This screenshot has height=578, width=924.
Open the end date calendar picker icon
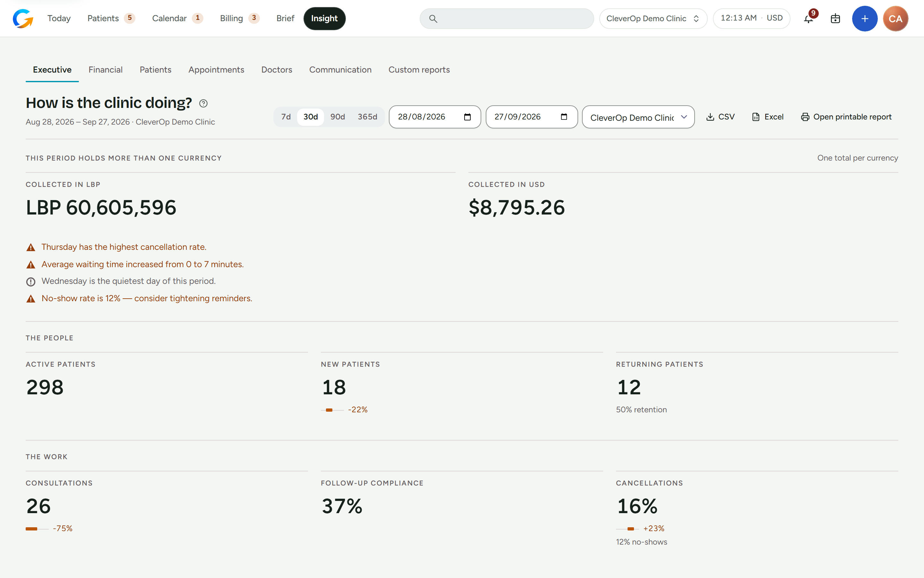click(x=564, y=117)
